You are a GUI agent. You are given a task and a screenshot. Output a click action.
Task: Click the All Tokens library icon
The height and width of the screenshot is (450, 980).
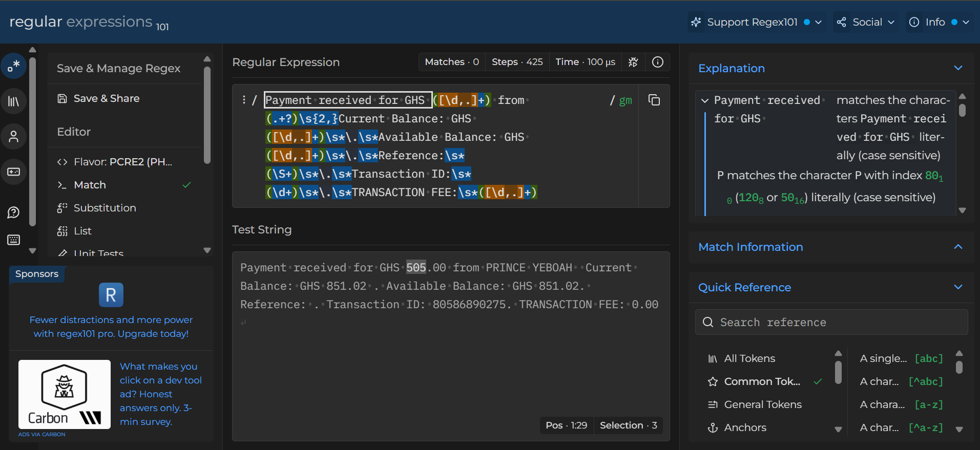pos(713,359)
